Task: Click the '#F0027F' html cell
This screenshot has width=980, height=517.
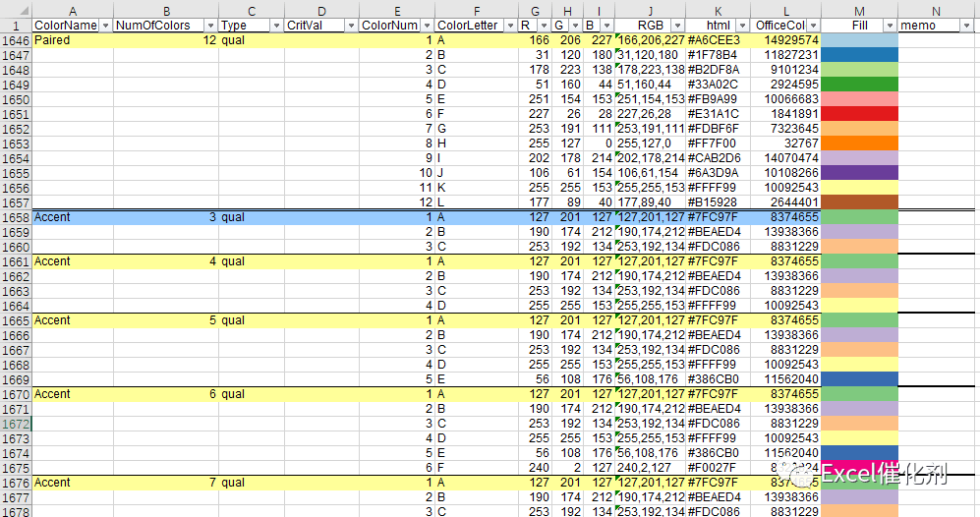Action: (719, 468)
